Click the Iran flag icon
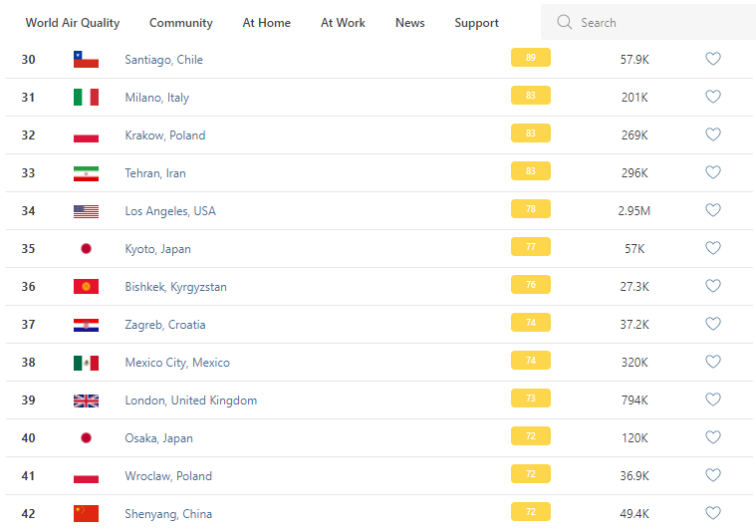Image resolution: width=756 pixels, height=532 pixels. click(x=86, y=173)
